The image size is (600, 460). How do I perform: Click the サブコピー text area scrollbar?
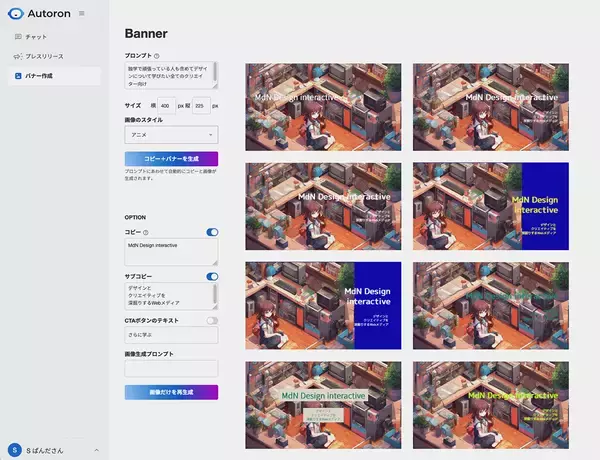pos(215,294)
